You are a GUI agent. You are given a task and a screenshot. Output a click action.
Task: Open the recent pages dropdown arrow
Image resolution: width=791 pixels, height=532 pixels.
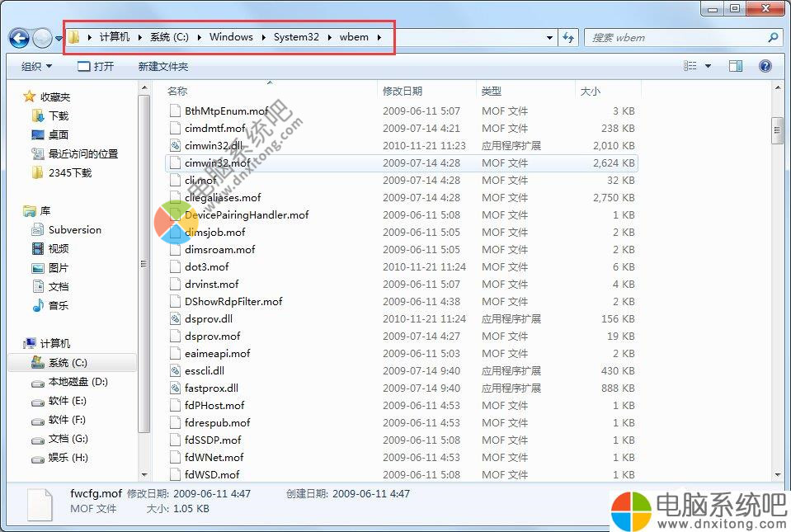(59, 38)
